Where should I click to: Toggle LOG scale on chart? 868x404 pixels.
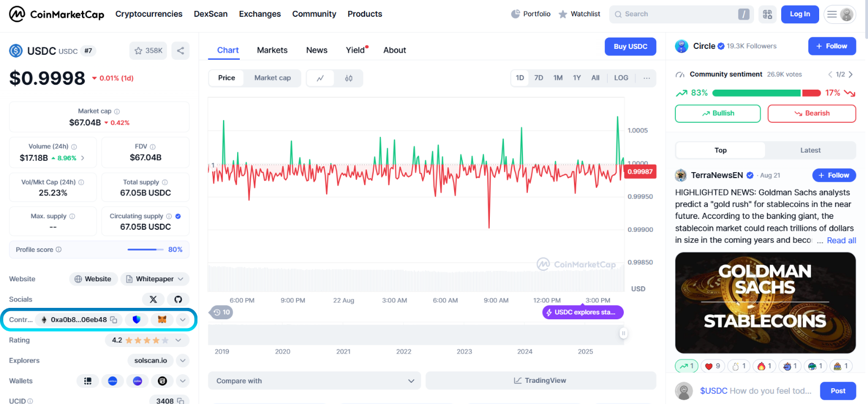pos(621,78)
